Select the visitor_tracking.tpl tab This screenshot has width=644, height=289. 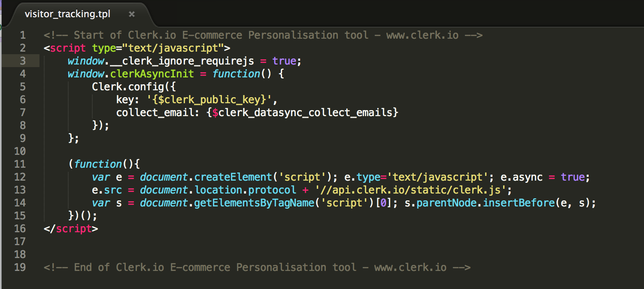(x=67, y=14)
